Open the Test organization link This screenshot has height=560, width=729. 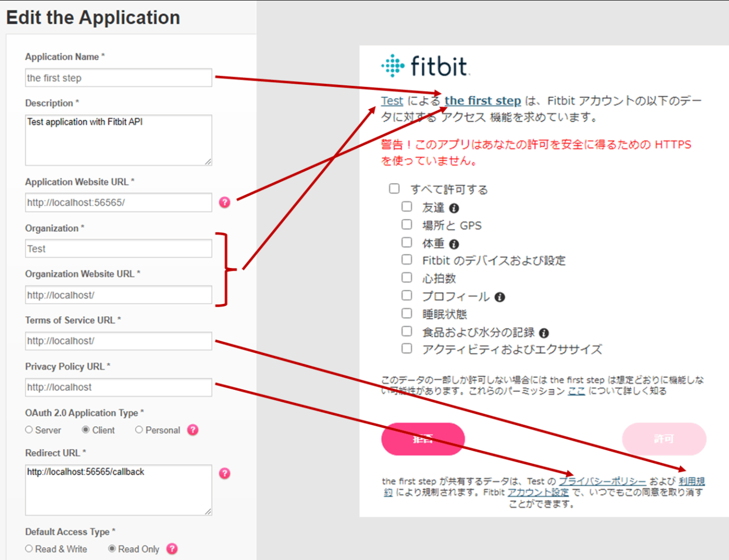pos(392,101)
